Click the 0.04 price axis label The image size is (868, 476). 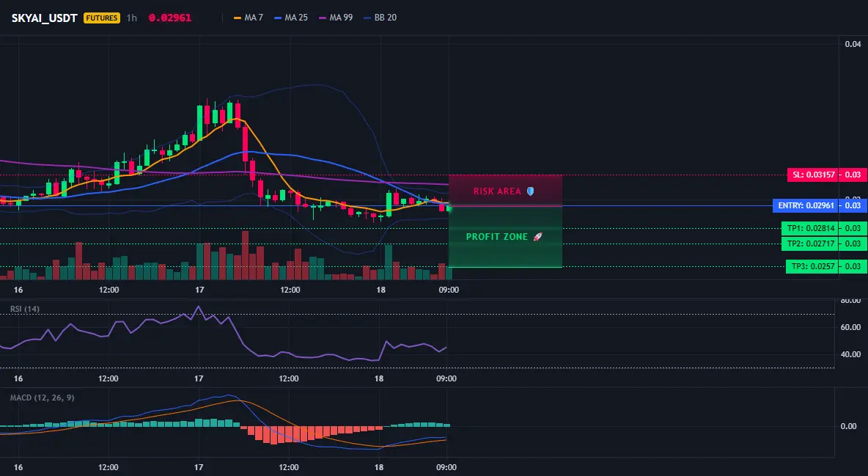click(853, 44)
